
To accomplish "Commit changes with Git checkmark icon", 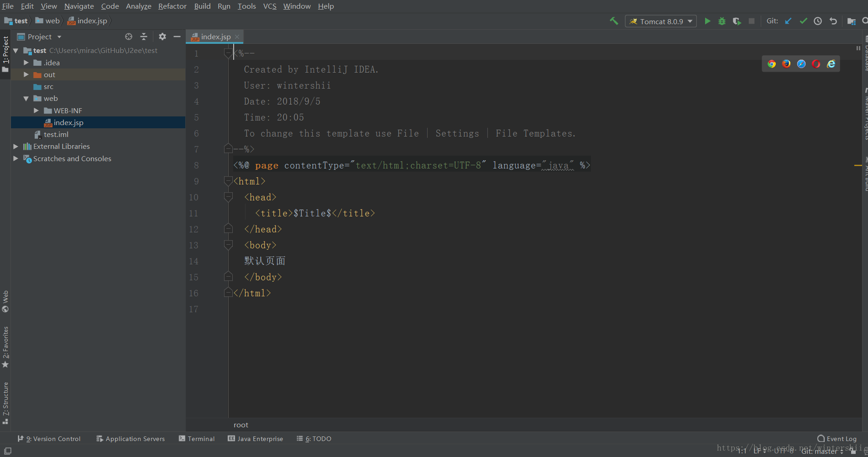I will pyautogui.click(x=803, y=21).
